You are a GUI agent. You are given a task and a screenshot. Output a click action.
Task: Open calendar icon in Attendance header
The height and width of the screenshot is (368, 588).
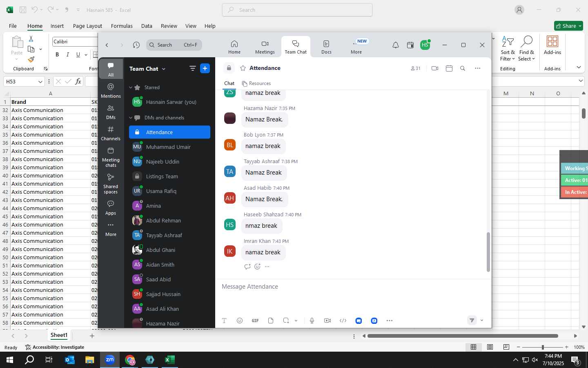tap(449, 68)
